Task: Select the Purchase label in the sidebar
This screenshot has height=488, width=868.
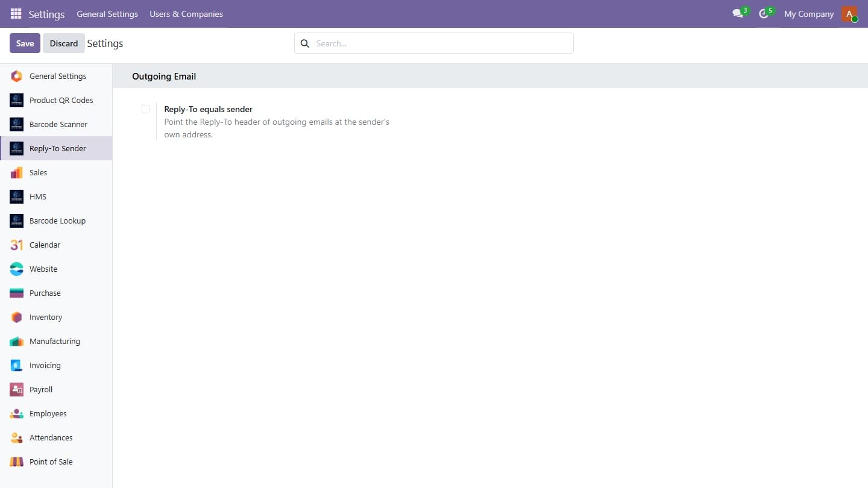Action: [45, 293]
